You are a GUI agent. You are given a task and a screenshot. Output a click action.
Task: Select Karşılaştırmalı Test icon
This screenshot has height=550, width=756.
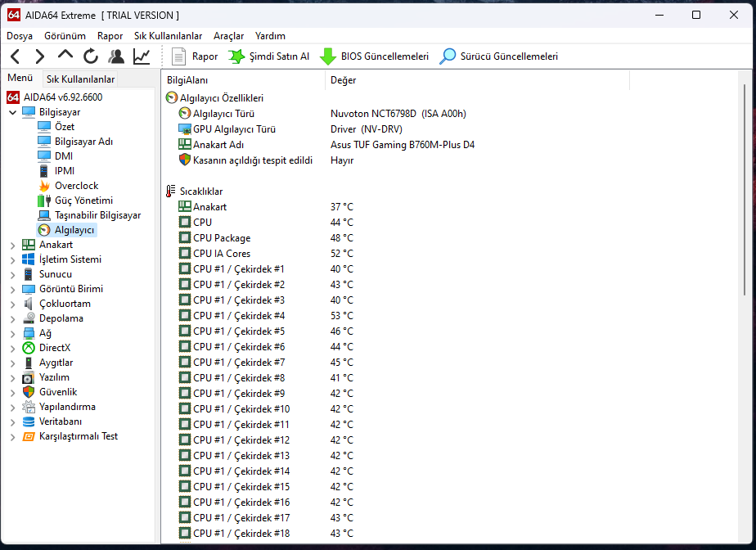pyautogui.click(x=29, y=436)
